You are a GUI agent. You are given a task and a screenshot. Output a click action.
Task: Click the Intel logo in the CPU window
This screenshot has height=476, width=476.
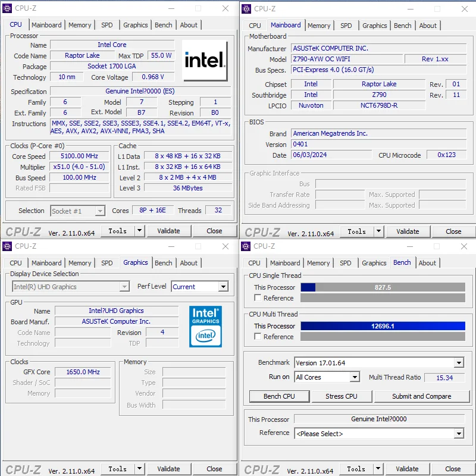(x=205, y=61)
